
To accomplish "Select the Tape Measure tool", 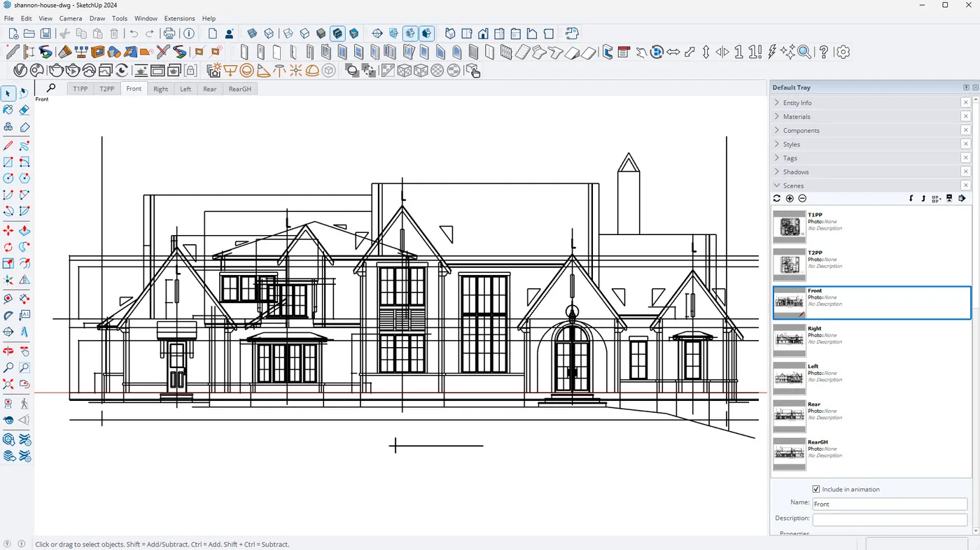I will pyautogui.click(x=8, y=298).
